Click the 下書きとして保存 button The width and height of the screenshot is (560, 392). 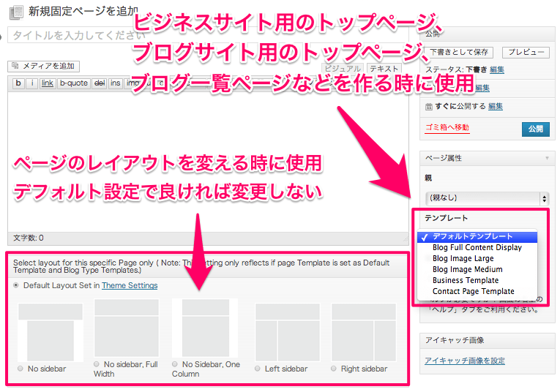coord(459,53)
